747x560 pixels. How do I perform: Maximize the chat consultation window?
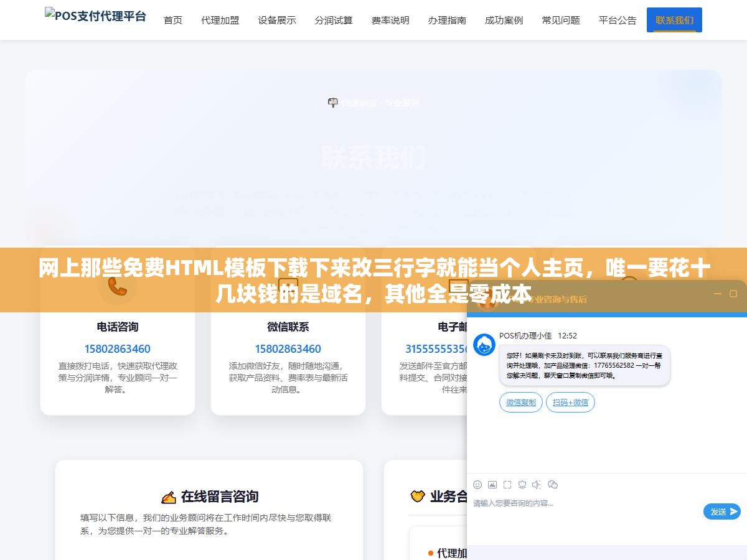[x=733, y=294]
